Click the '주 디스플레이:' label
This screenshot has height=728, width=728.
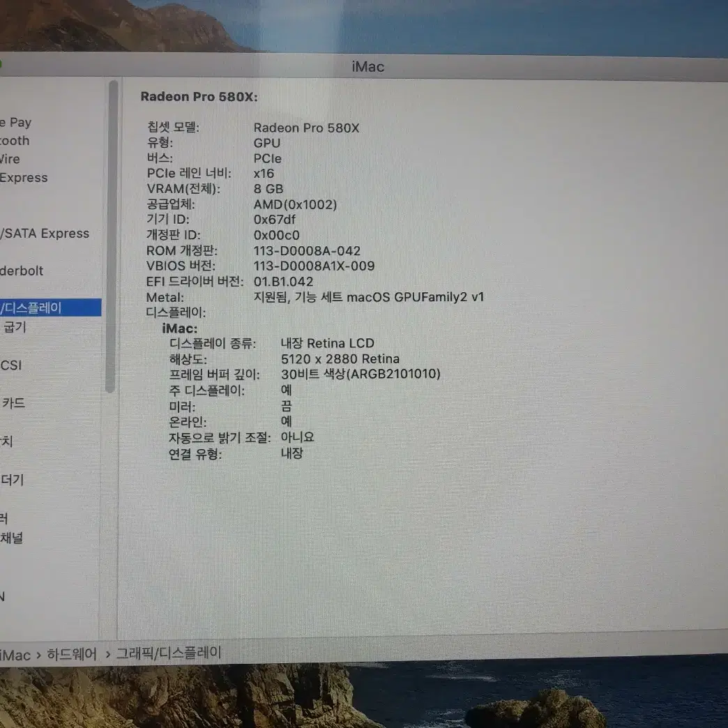pyautogui.click(x=206, y=390)
